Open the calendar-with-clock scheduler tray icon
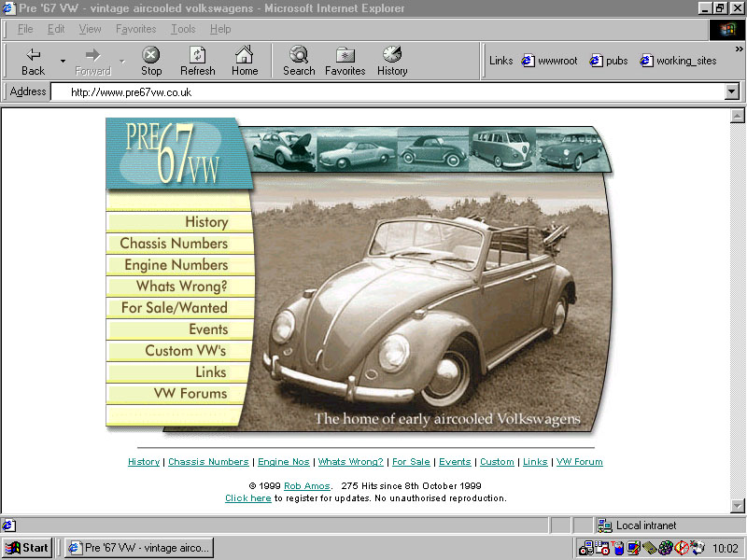The image size is (747, 560). [x=602, y=548]
